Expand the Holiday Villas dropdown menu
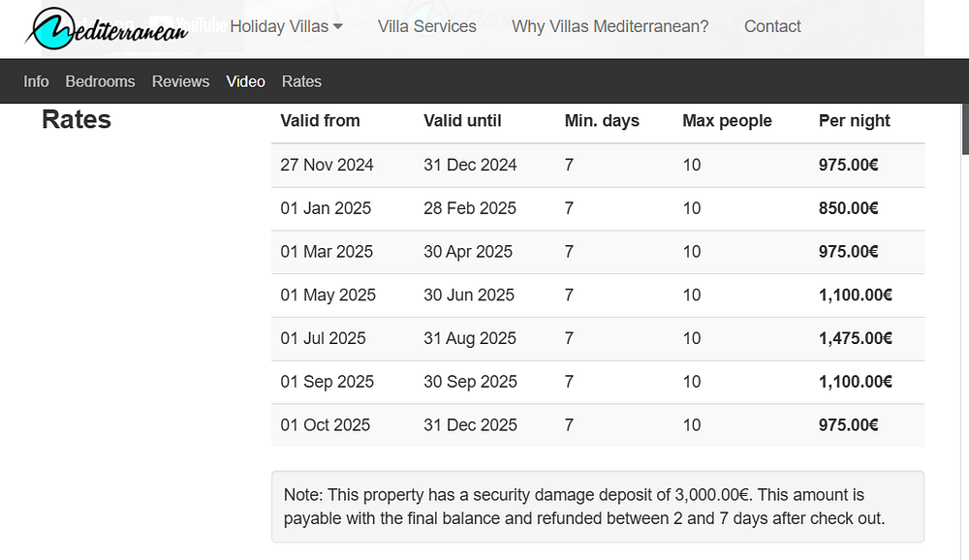Screen dimensions: 969x560 coord(286,26)
